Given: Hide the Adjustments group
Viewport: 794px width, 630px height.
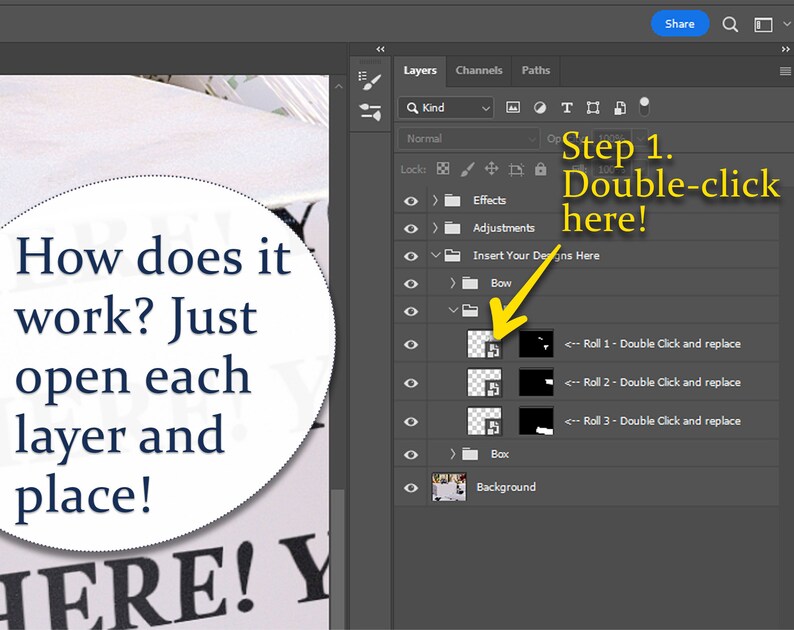Looking at the screenshot, I should tap(411, 228).
